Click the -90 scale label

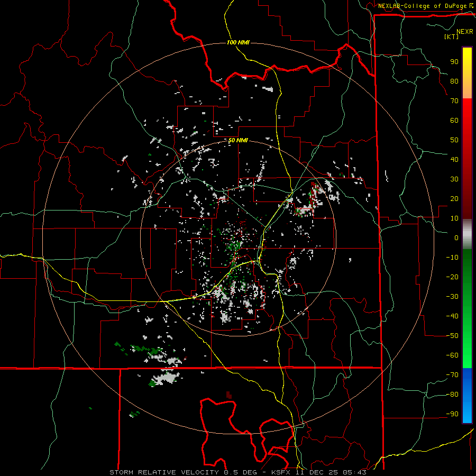(452, 414)
